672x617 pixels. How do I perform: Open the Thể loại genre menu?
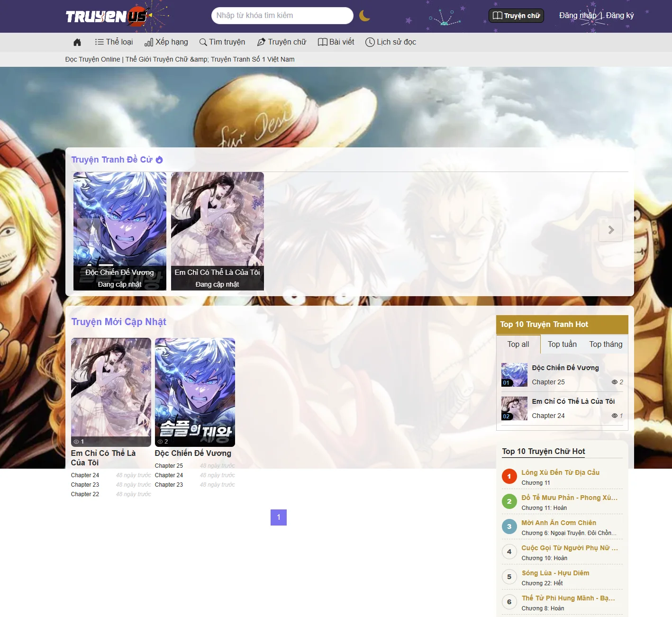pyautogui.click(x=114, y=42)
